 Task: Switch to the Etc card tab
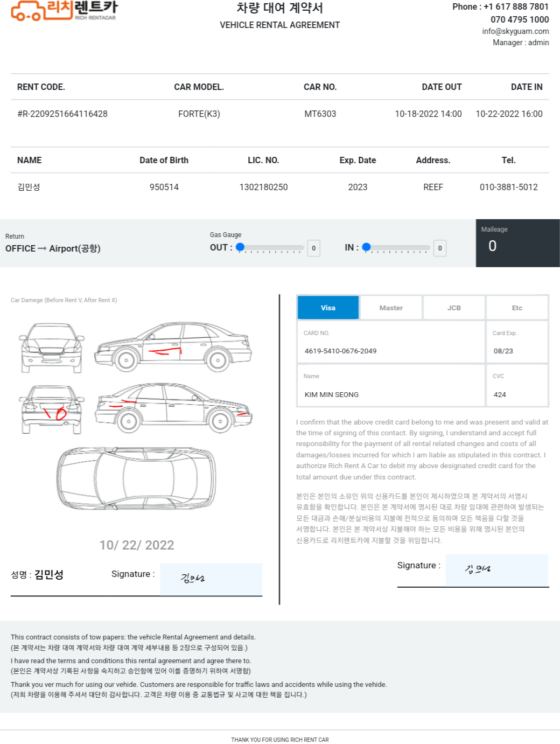[517, 308]
